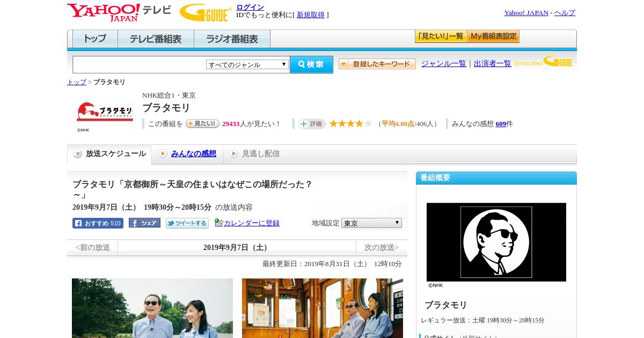Click the 2019年9月7日（土） date bar text

click(x=237, y=247)
